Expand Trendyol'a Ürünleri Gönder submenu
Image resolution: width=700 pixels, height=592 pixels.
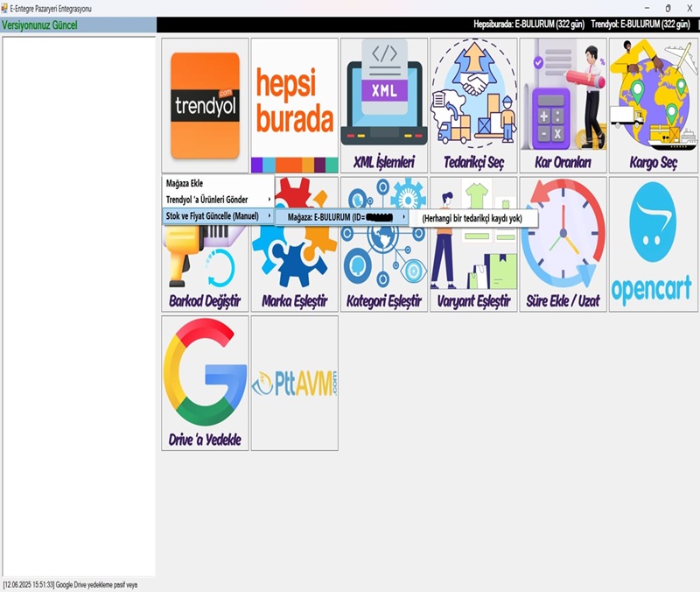pos(218,200)
